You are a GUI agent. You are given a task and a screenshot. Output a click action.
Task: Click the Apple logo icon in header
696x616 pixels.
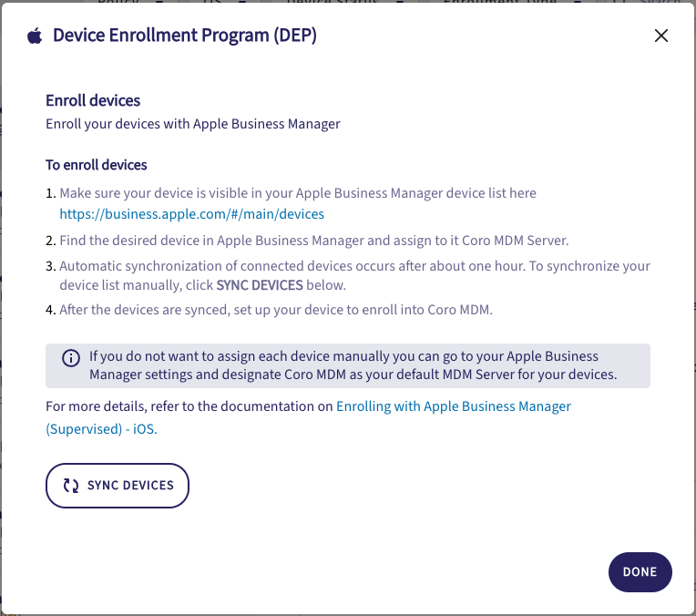(35, 36)
